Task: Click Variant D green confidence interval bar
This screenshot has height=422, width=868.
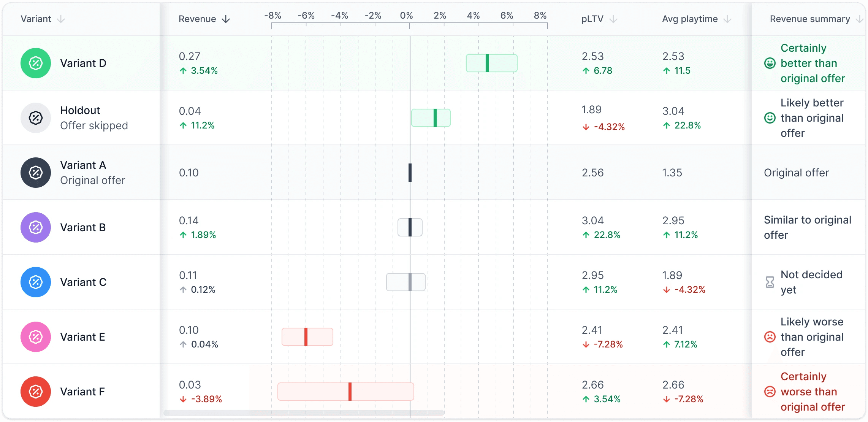Action: (492, 63)
